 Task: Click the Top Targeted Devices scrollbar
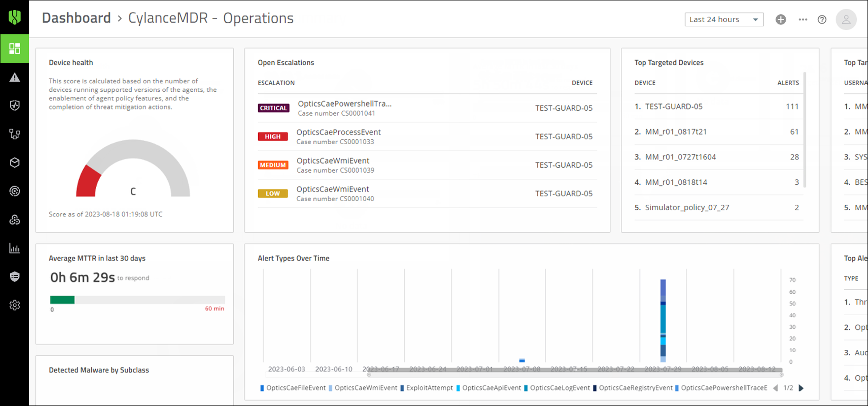tap(805, 130)
